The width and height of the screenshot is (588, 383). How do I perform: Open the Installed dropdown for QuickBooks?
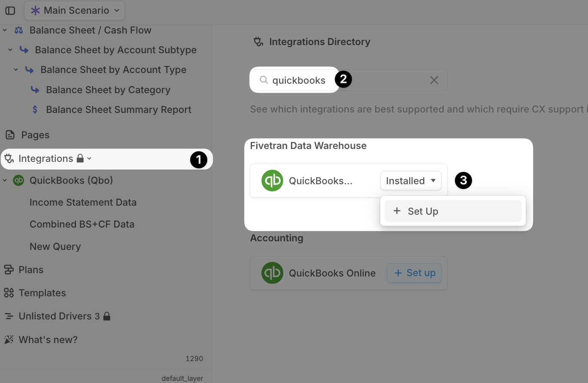click(411, 181)
